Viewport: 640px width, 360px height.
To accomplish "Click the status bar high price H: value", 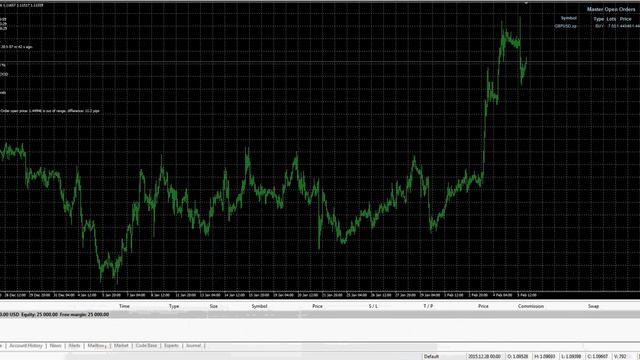I will (x=545, y=357).
